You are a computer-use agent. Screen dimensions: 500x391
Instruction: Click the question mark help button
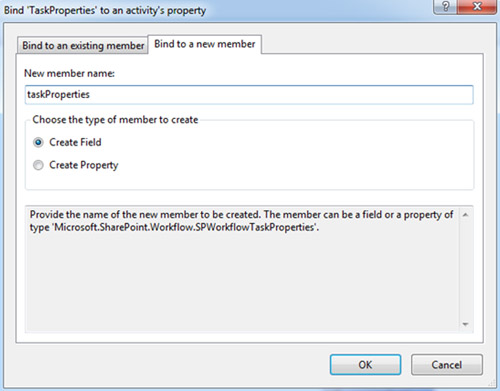point(445,6)
